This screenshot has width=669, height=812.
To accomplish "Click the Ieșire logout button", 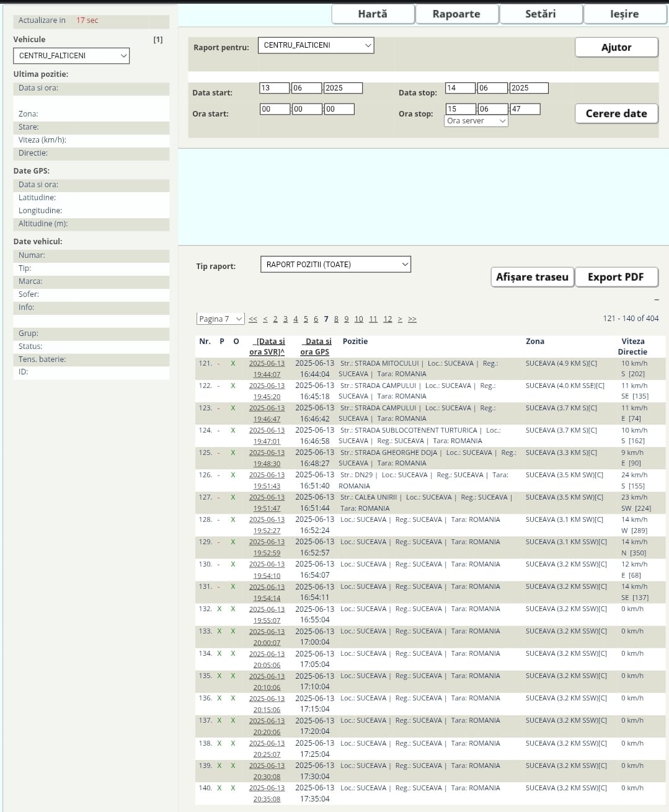I will 624,14.
